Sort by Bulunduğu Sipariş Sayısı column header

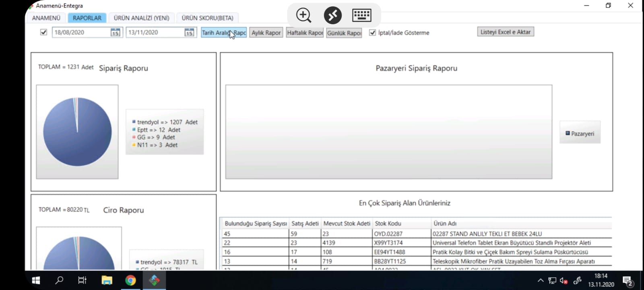(256, 224)
